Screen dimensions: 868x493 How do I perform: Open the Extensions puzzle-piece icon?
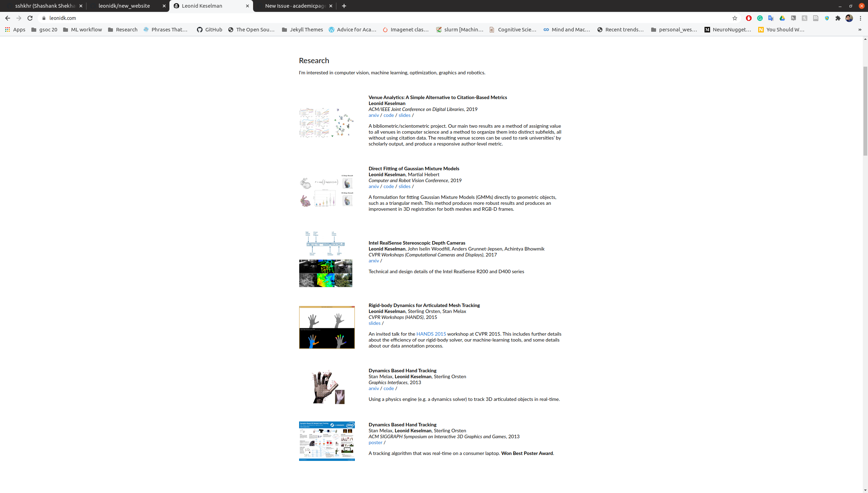pos(838,18)
